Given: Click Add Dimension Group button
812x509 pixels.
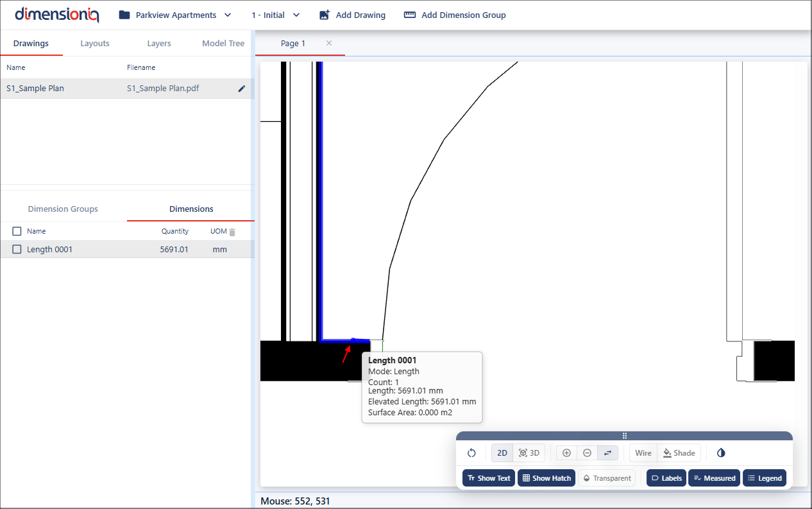Looking at the screenshot, I should (x=455, y=15).
